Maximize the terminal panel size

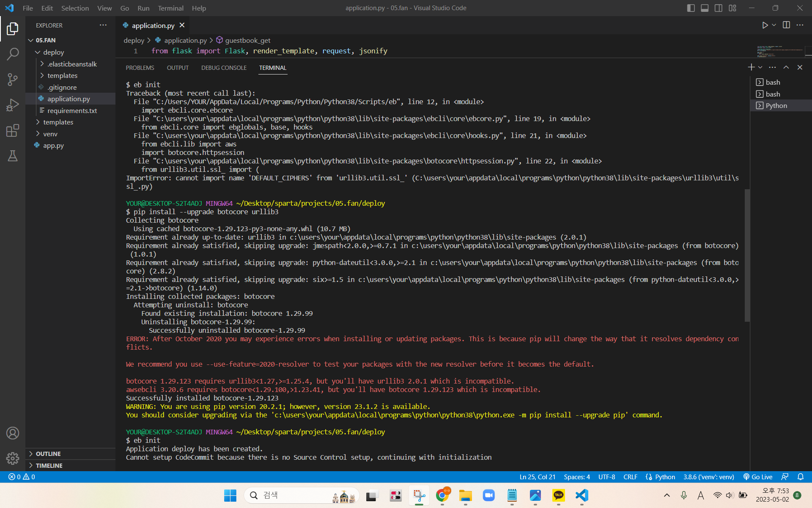[786, 67]
